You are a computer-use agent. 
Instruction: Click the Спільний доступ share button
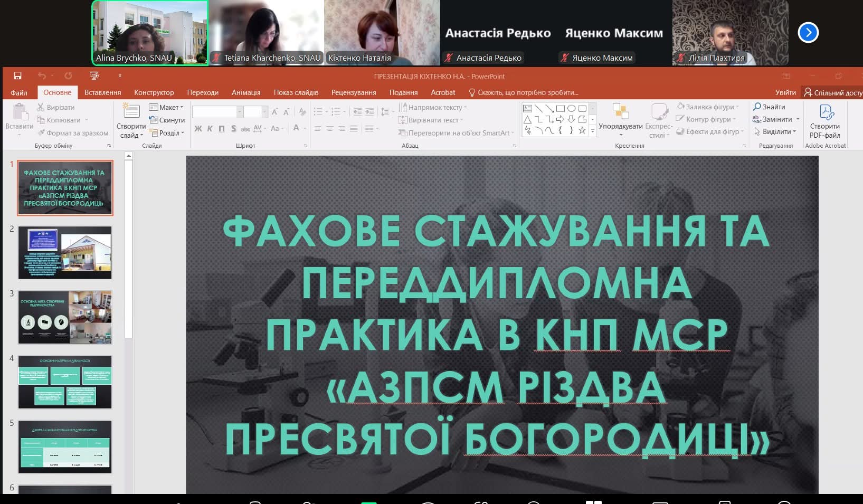click(833, 92)
